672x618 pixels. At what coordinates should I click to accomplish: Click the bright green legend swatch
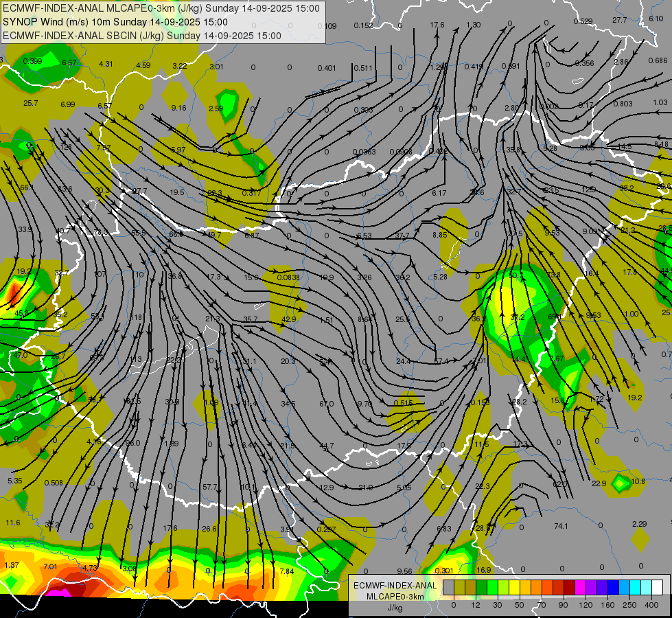click(x=493, y=587)
